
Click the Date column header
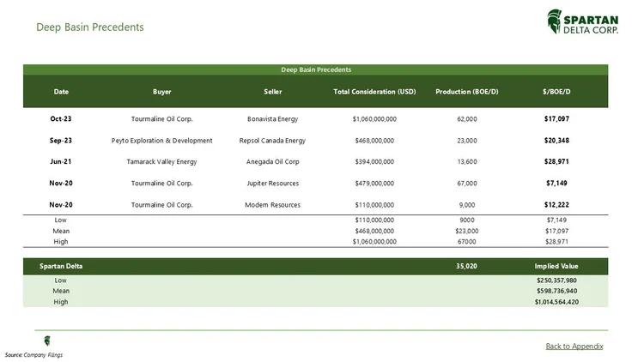61,92
